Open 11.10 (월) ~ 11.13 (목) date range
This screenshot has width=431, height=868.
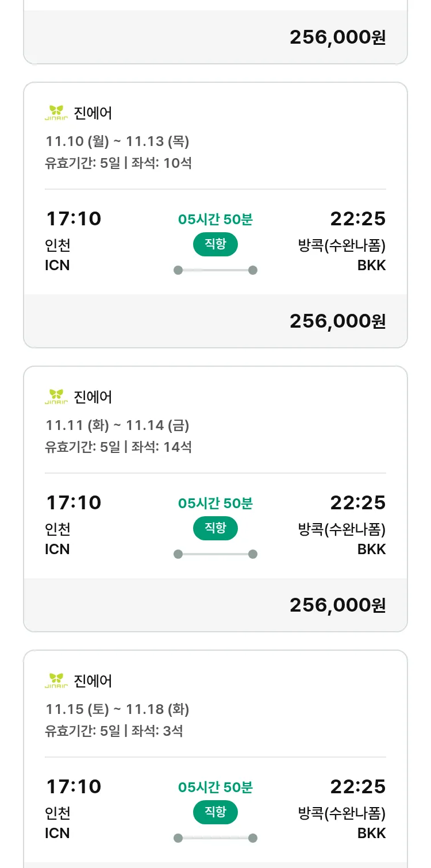click(x=117, y=141)
